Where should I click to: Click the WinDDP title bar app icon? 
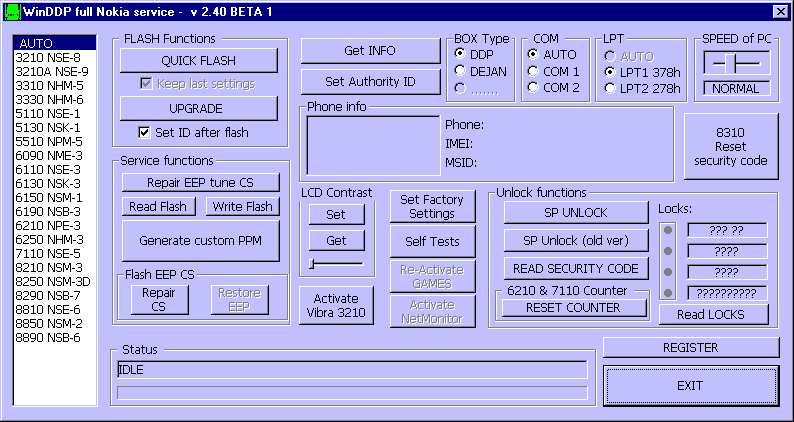tap(11, 11)
